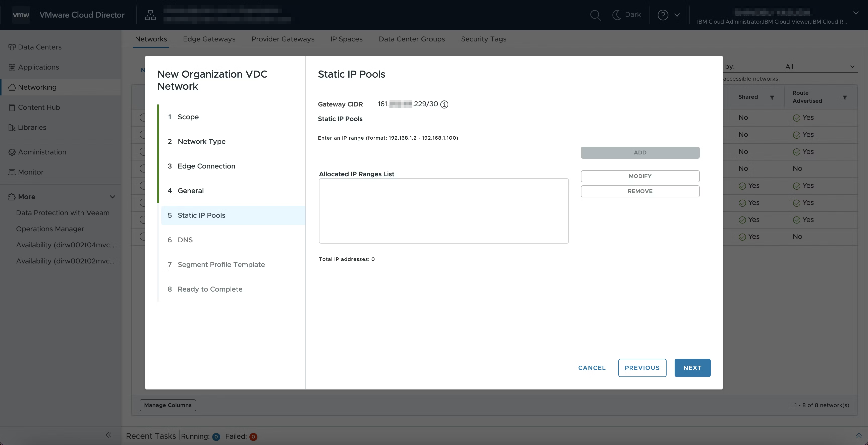The image size is (868, 445).
Task: Collapse the More section in sidebar
Action: (x=113, y=197)
